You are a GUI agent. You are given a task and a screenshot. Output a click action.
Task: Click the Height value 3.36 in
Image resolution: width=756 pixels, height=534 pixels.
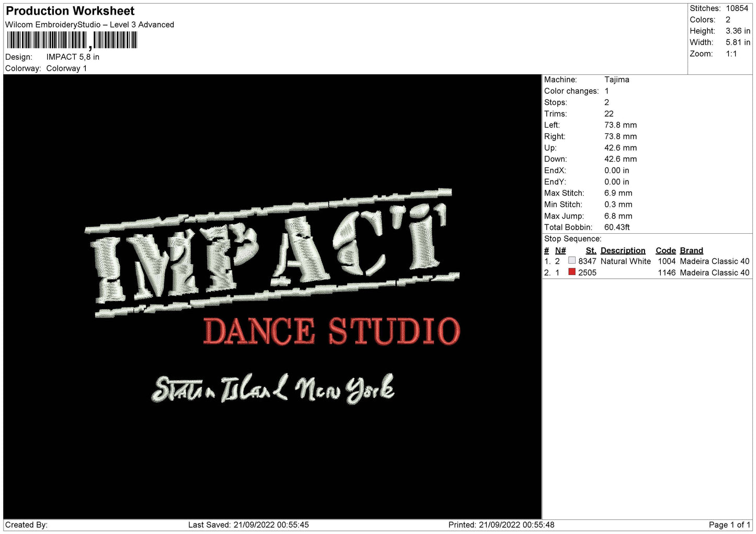[738, 31]
